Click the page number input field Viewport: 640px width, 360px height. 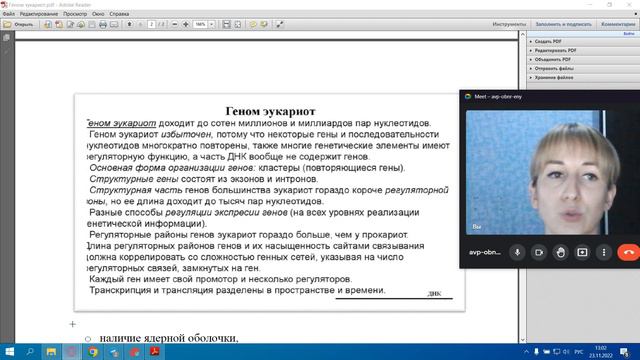(x=151, y=24)
